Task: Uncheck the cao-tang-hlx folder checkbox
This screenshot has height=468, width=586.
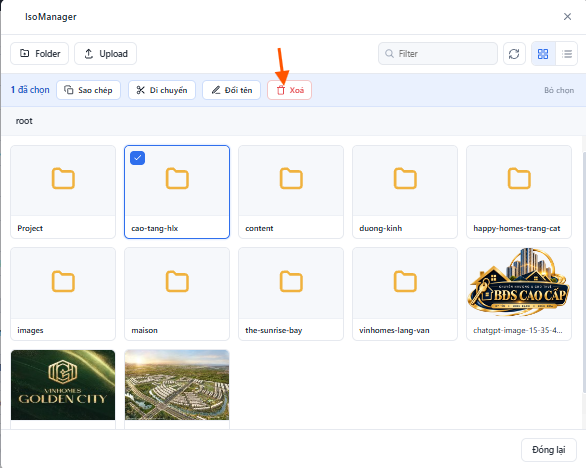Action: point(138,158)
